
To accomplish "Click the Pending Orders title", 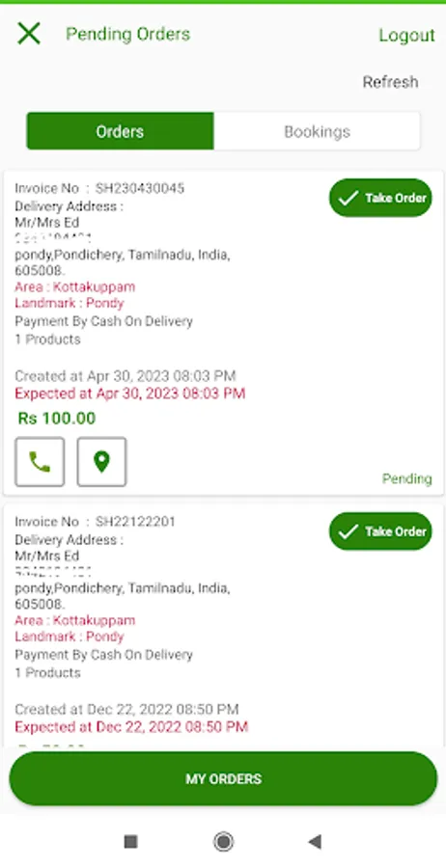I will coord(128,35).
